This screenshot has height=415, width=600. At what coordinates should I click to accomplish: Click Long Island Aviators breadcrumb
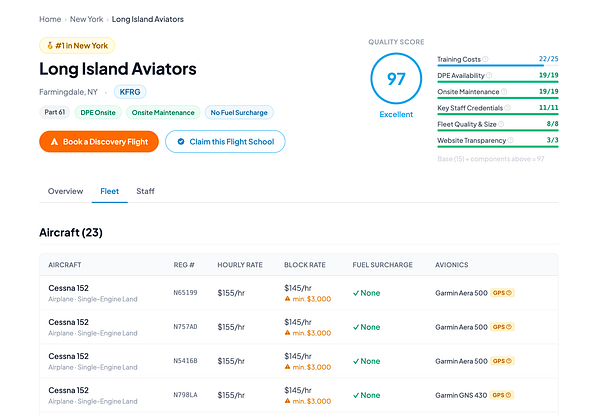(x=148, y=19)
